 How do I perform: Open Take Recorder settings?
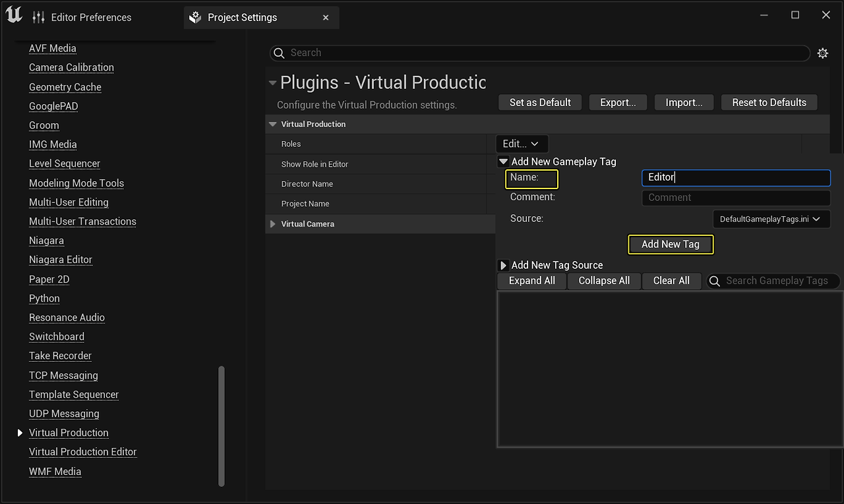[x=60, y=356]
